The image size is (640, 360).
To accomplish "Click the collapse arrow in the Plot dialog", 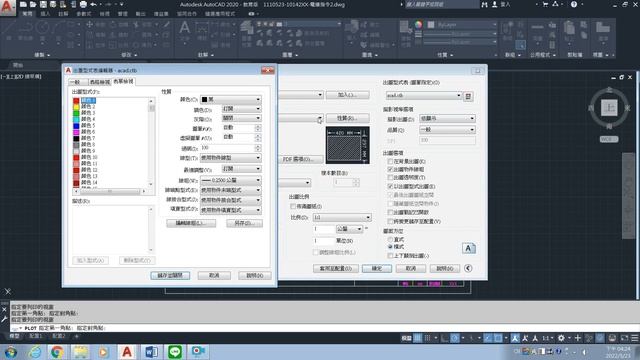I will [x=468, y=268].
